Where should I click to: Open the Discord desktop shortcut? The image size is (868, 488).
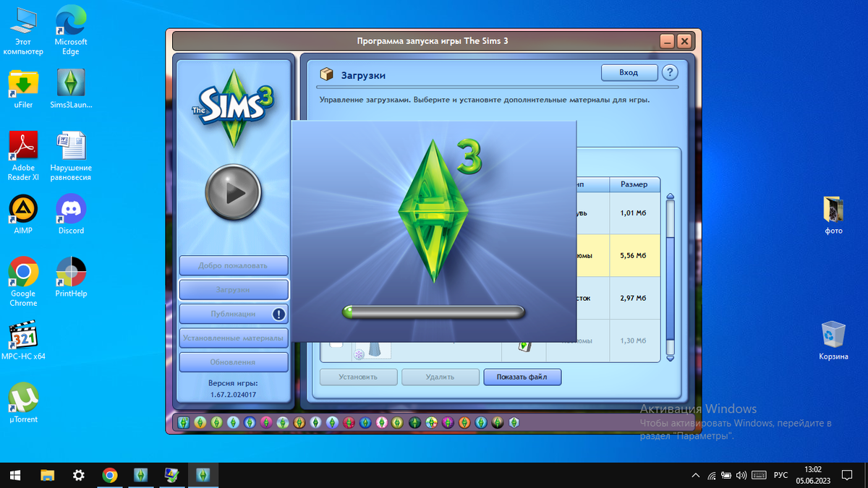coord(71,215)
